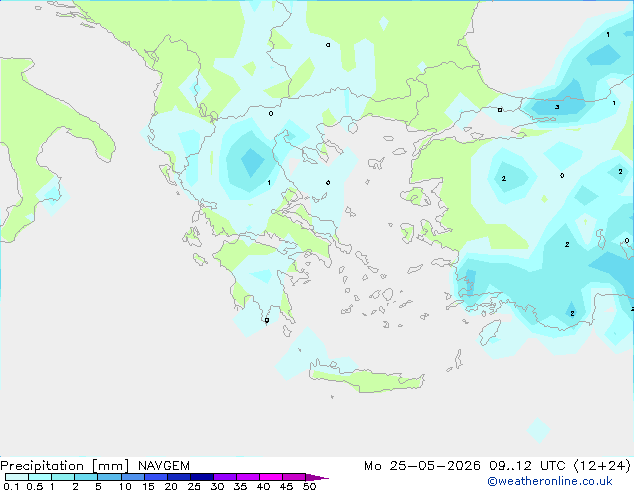Click the Mo 25-05-2026 date text
Viewport: 634px width, 490px height.
tap(422, 466)
